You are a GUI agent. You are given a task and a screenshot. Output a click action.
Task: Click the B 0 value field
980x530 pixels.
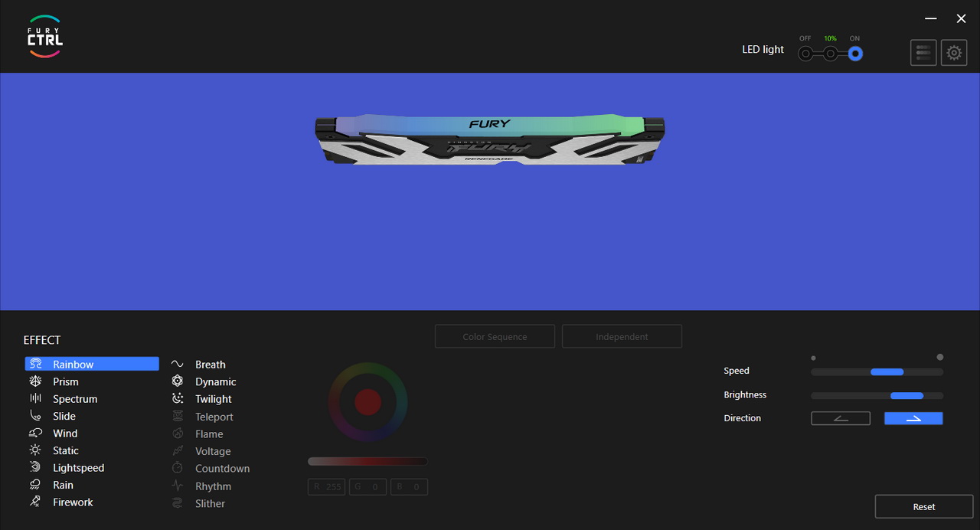tap(409, 486)
